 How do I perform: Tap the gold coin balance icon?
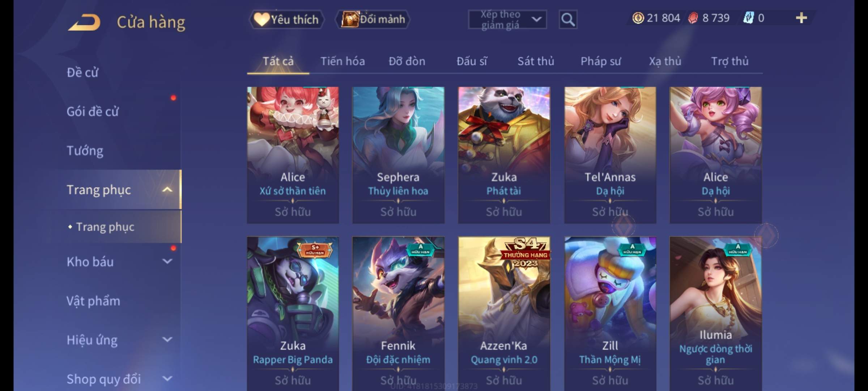(638, 18)
